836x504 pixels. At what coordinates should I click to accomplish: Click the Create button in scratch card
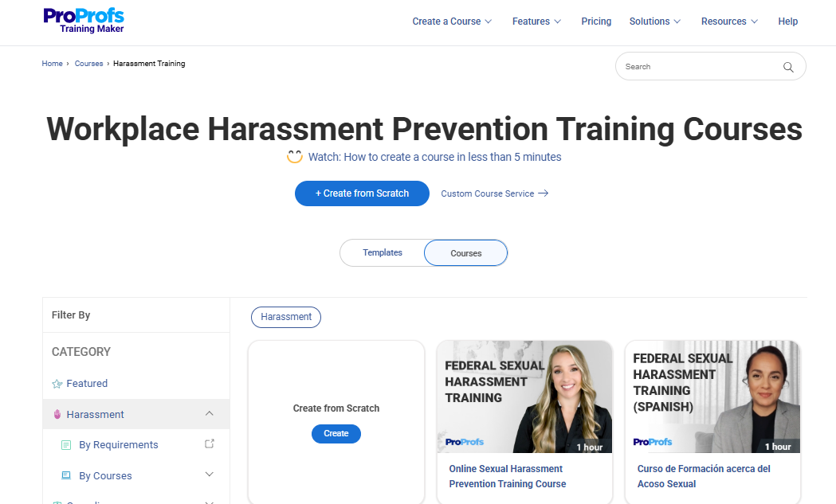[x=336, y=434]
